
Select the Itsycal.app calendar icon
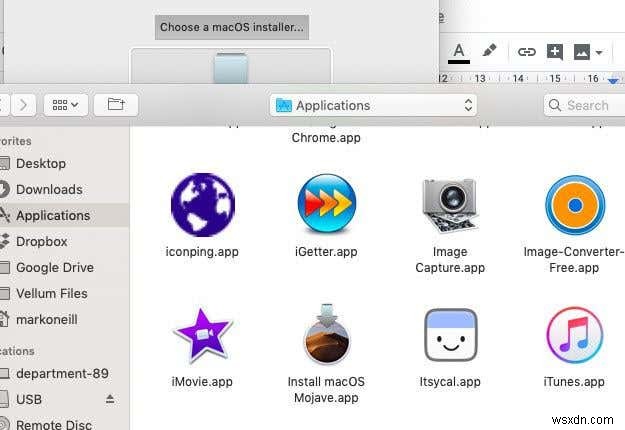(x=451, y=335)
